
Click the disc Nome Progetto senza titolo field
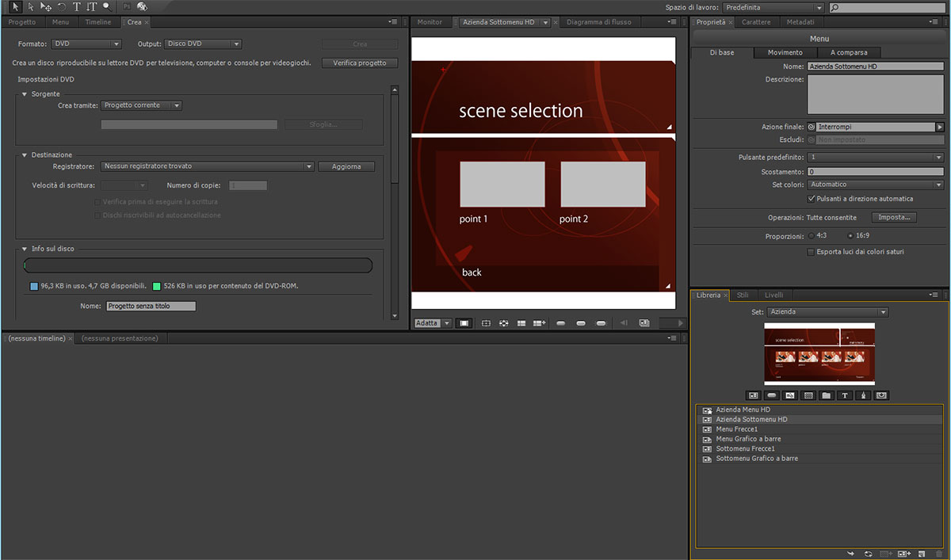pos(151,306)
